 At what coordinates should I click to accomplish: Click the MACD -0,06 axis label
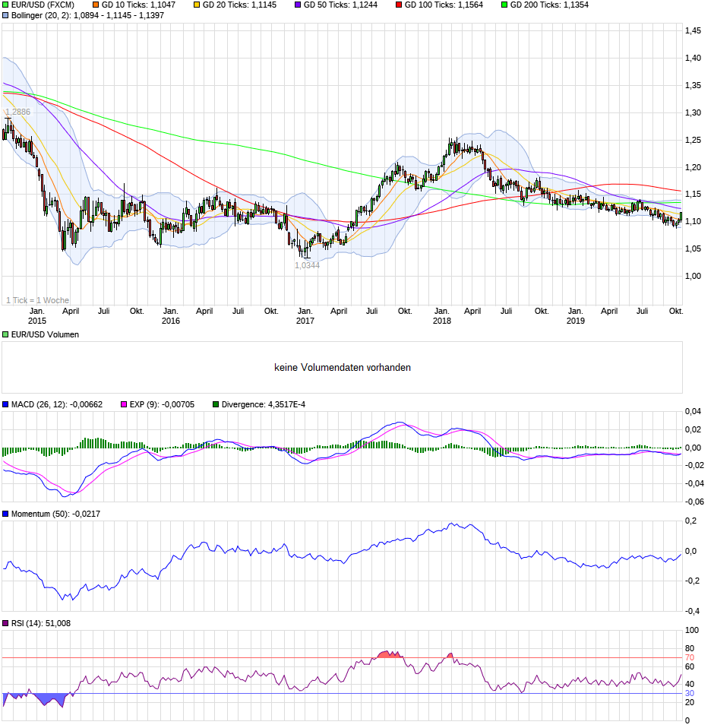coord(693,502)
